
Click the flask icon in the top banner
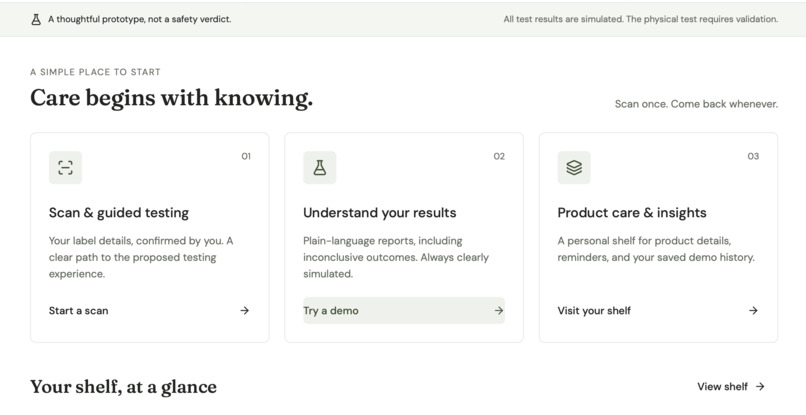(35, 20)
